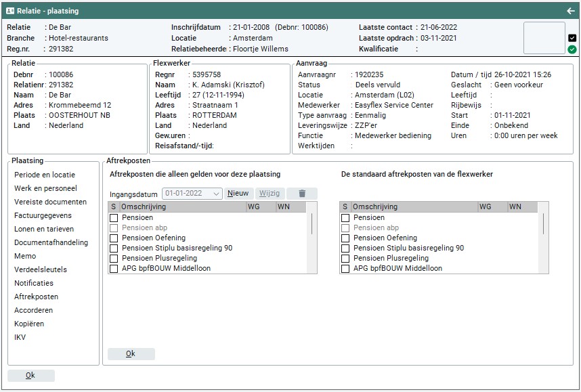Click the Ok button inside Aftrekposten panel
Screen dimensions: 581x392
(x=131, y=354)
